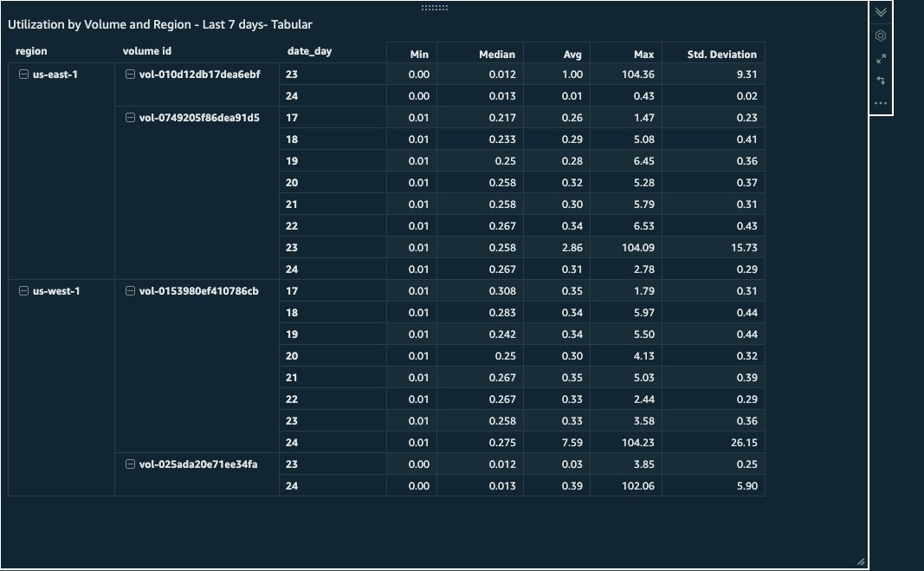Click the Avg column header
The height and width of the screenshot is (571, 924).
[x=572, y=54]
